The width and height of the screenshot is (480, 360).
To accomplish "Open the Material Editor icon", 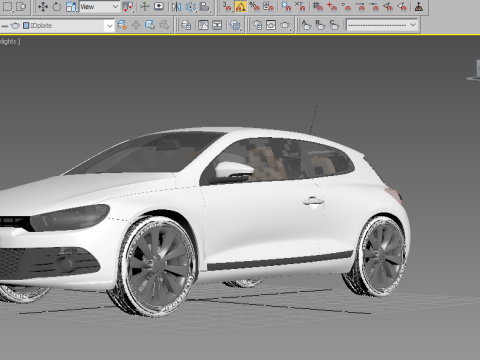I will tap(235, 25).
